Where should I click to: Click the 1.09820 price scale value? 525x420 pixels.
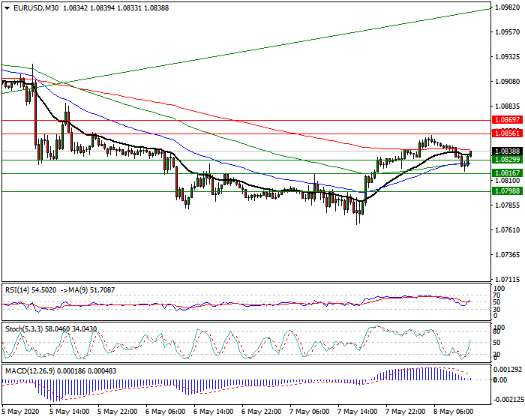[x=508, y=7]
